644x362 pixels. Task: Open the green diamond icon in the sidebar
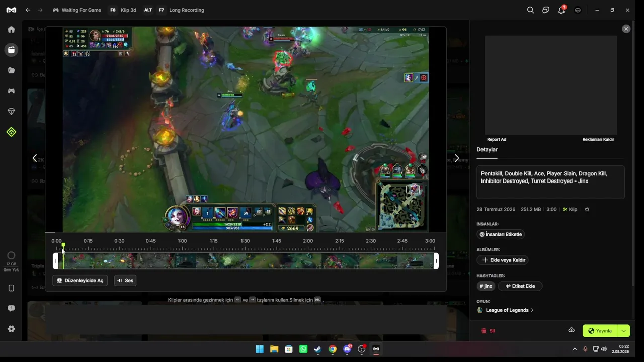click(11, 132)
